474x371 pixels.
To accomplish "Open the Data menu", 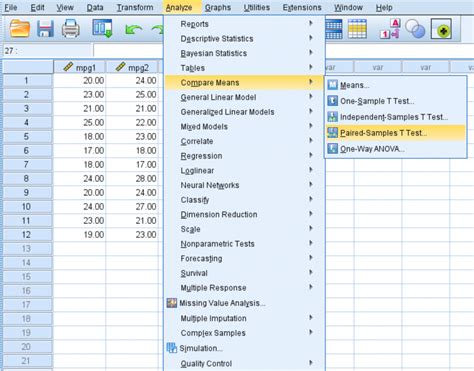I will (95, 7).
